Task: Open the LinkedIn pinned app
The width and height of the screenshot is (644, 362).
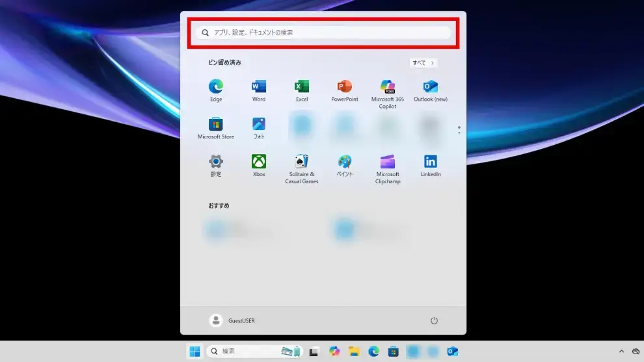Action: click(431, 166)
